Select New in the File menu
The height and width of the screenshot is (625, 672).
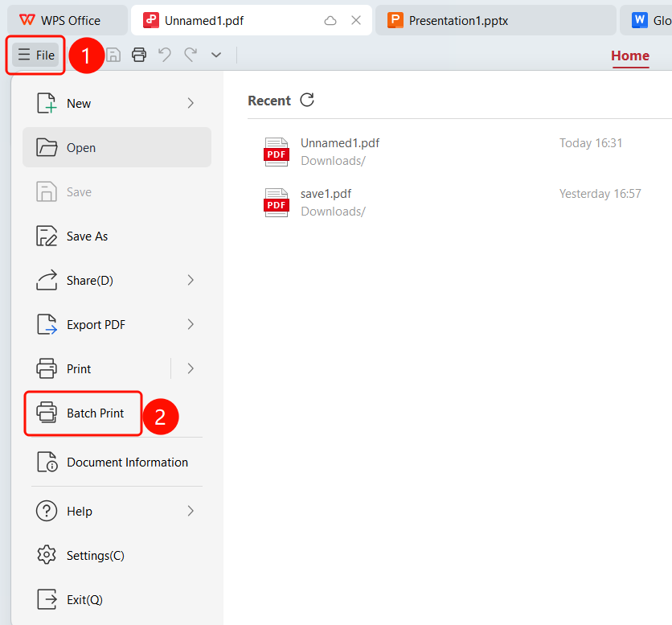117,104
